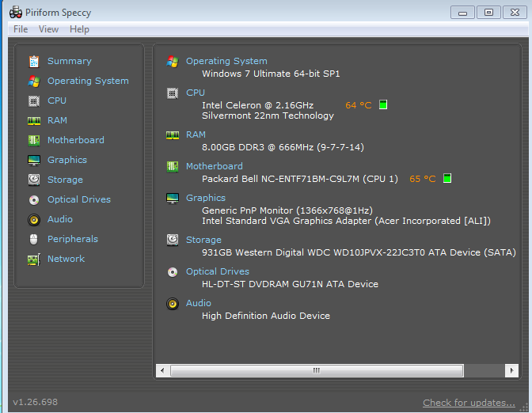532x413 pixels.
Task: Click the Graphics heading link in summary
Action: pyautogui.click(x=206, y=198)
